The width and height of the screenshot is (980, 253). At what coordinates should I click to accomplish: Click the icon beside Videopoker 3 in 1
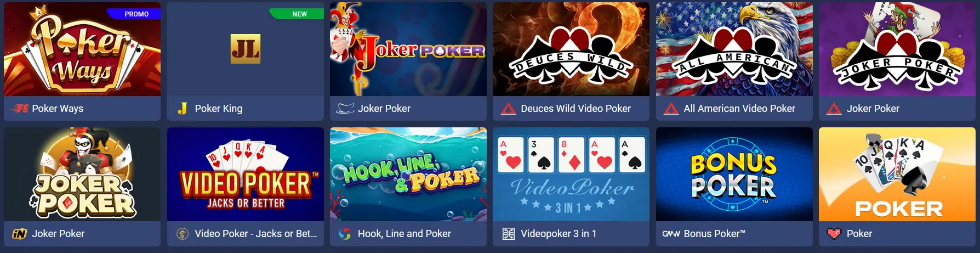tap(508, 234)
